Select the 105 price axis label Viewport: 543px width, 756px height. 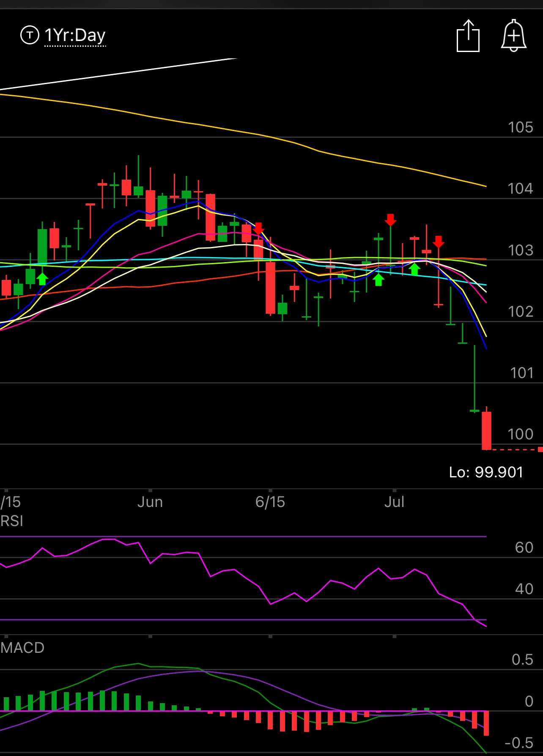point(521,127)
